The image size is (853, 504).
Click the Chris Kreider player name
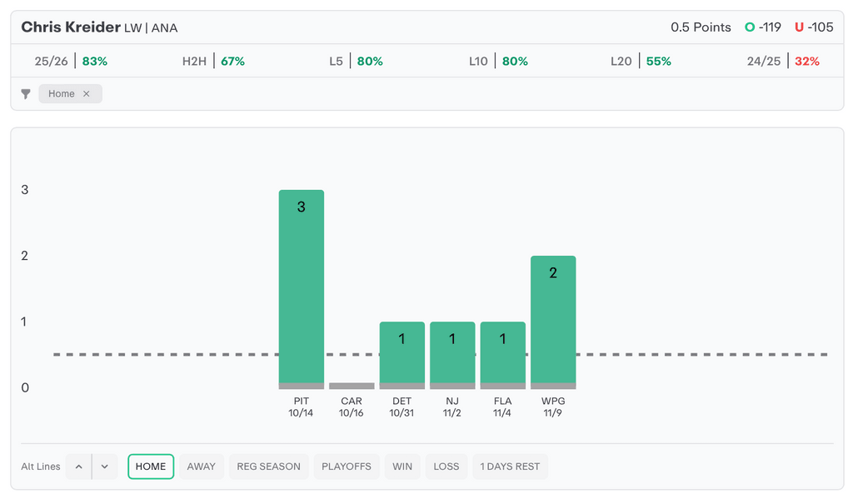click(x=71, y=27)
